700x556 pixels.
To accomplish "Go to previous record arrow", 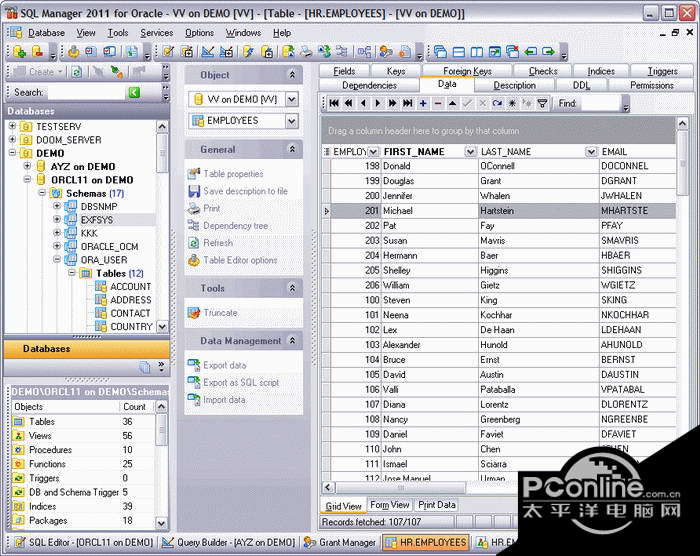I will tap(363, 104).
